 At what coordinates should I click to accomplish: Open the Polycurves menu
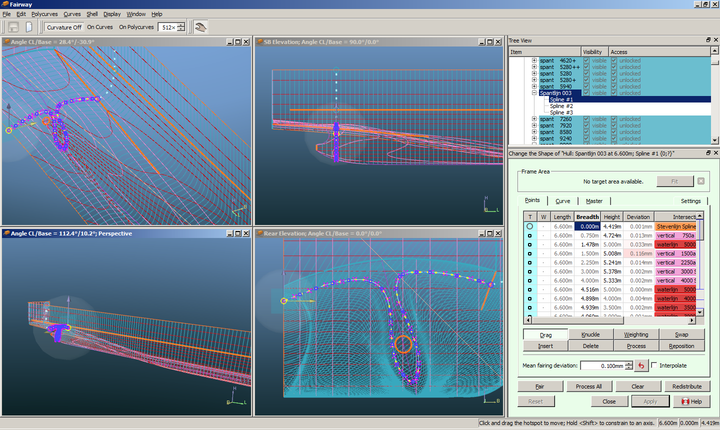click(x=44, y=15)
